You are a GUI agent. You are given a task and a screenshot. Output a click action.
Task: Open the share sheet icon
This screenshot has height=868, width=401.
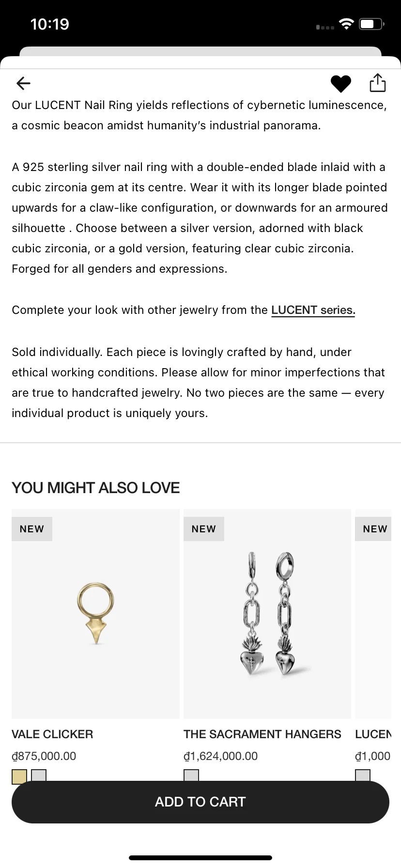tap(377, 83)
